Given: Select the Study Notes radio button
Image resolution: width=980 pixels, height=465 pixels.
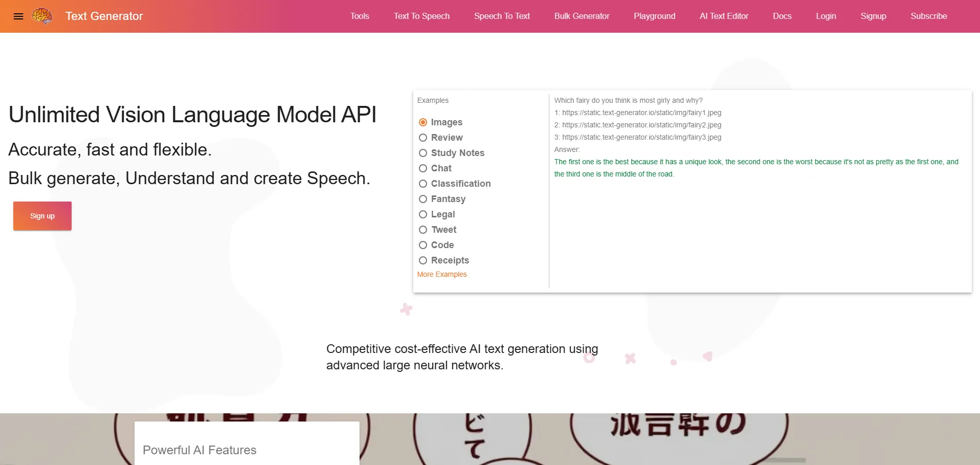Looking at the screenshot, I should click(423, 153).
